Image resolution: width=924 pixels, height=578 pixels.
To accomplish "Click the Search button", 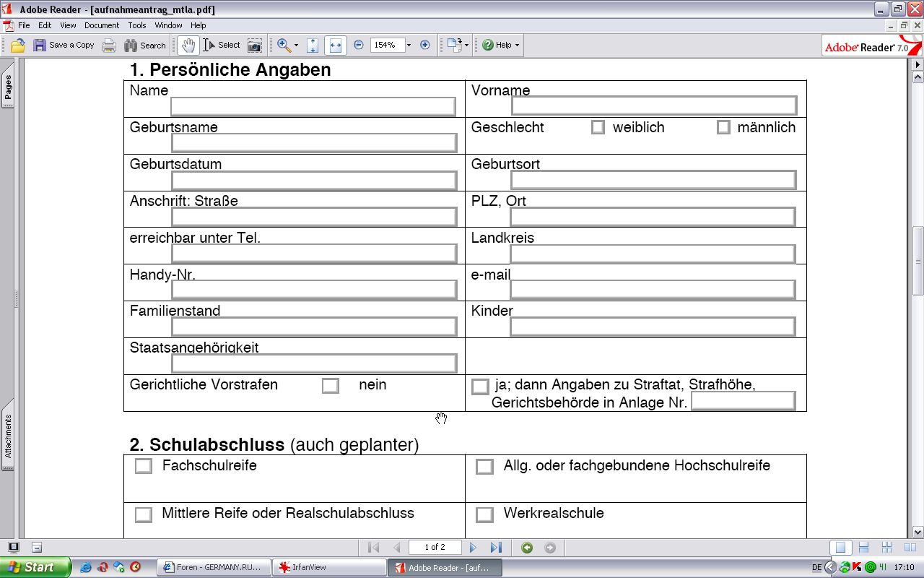I will [145, 46].
